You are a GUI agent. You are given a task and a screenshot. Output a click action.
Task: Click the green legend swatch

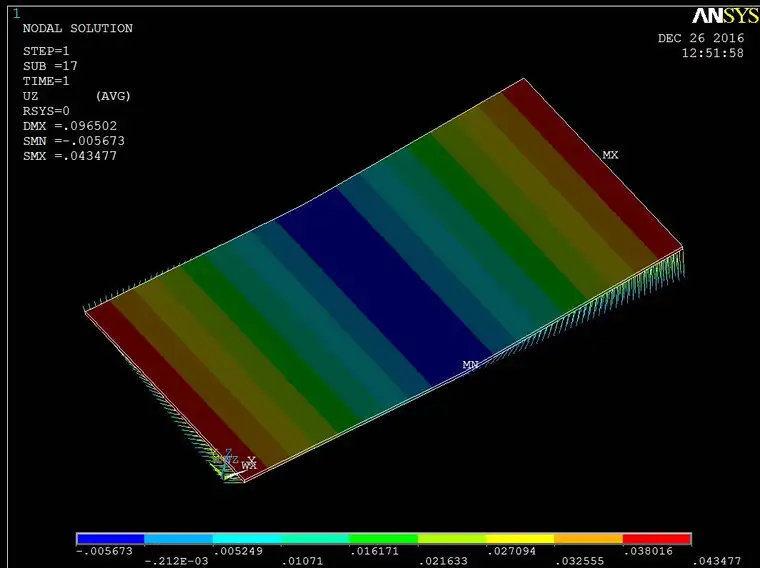click(x=383, y=539)
